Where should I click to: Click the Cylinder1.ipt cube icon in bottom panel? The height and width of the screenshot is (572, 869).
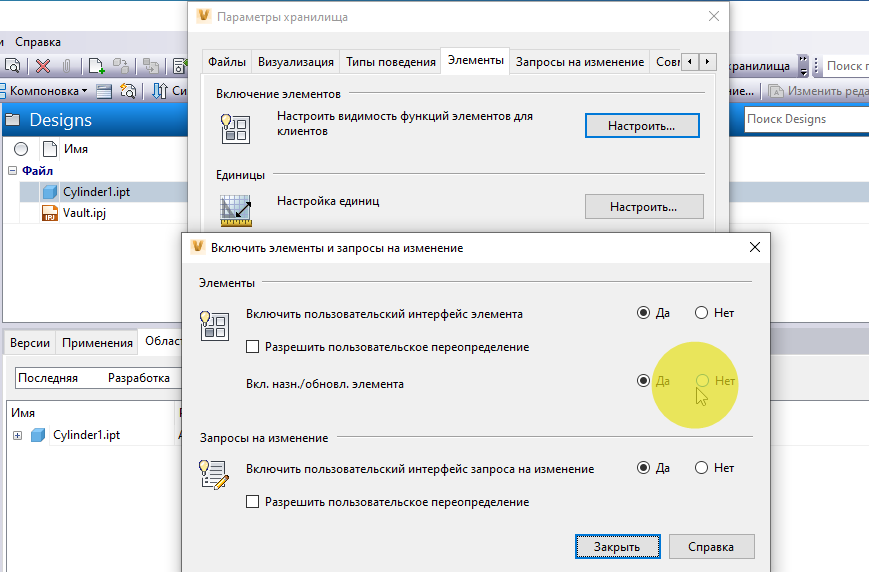[38, 435]
